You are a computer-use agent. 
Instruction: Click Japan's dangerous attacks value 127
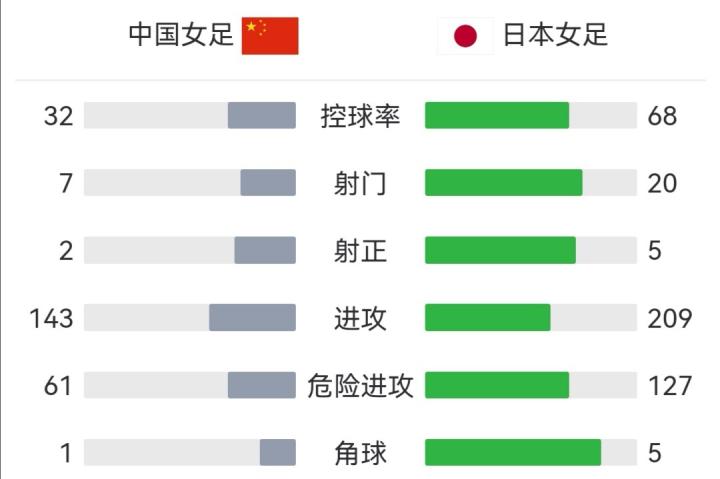click(x=669, y=386)
